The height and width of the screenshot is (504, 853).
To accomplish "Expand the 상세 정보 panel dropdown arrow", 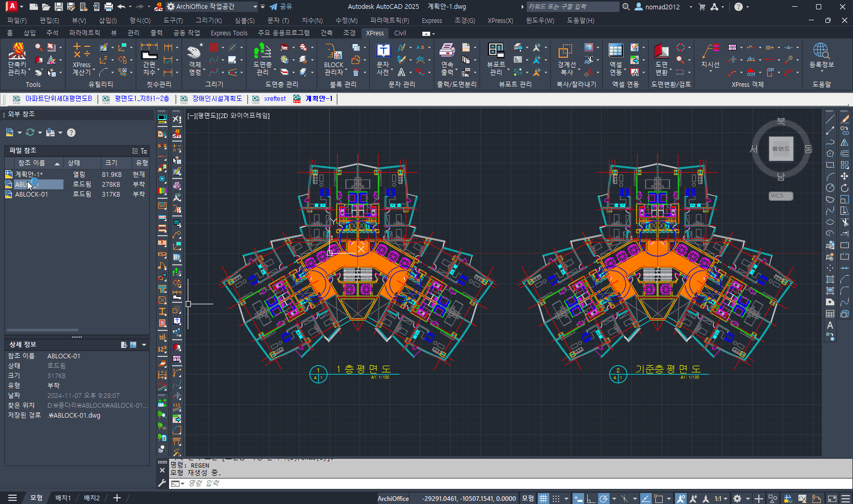I will pos(144,345).
